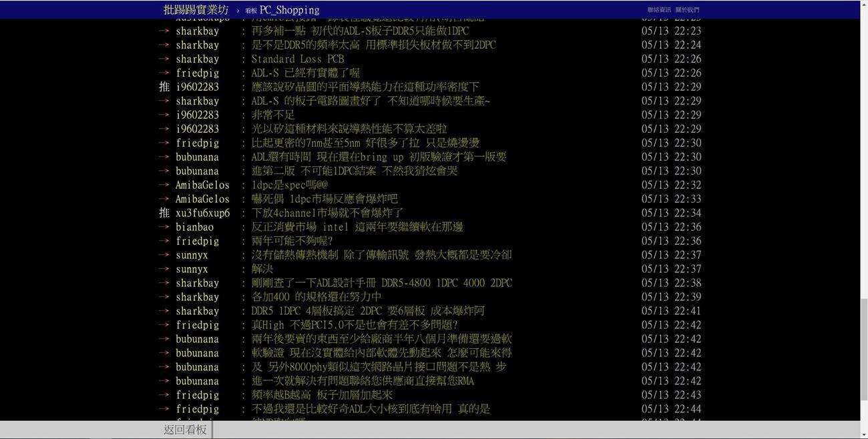Click the 05/13 22:34 timestamp
Viewport: 868px width, 439px height.
[x=671, y=213]
